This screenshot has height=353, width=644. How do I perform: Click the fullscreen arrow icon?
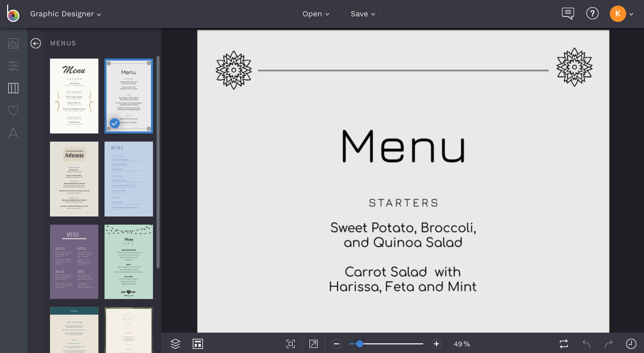tap(314, 344)
